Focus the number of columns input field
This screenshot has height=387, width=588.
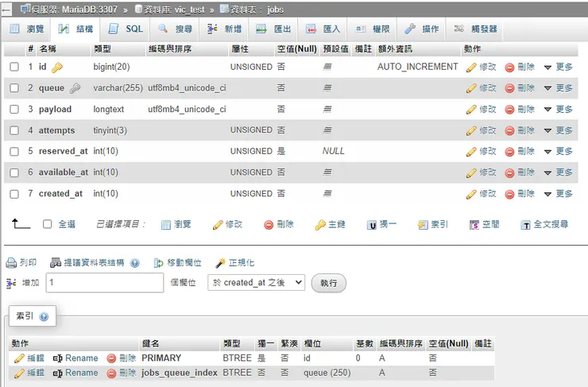point(105,282)
